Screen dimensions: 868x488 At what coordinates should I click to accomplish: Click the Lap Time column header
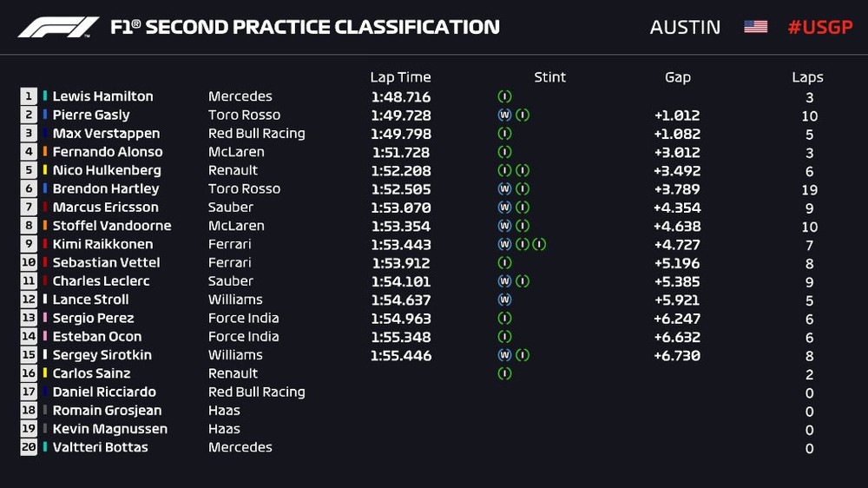[400, 77]
